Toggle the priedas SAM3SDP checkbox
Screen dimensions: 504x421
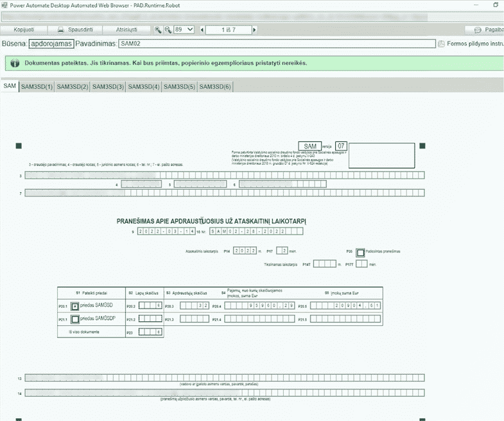click(x=75, y=319)
